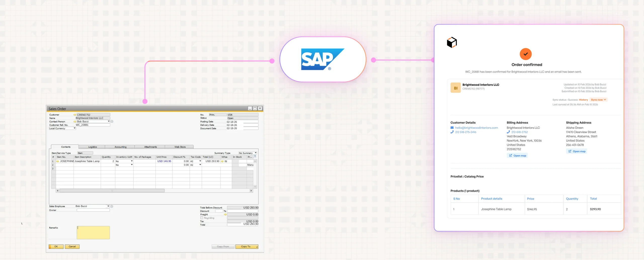Open Tax Code dropdown in row 2
This screenshot has height=260, width=644.
click(200, 165)
